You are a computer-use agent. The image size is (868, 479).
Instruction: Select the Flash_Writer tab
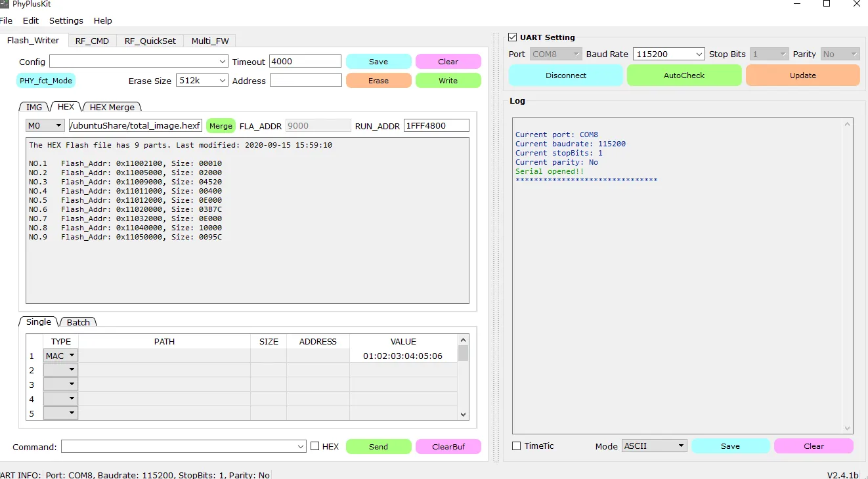tap(33, 40)
